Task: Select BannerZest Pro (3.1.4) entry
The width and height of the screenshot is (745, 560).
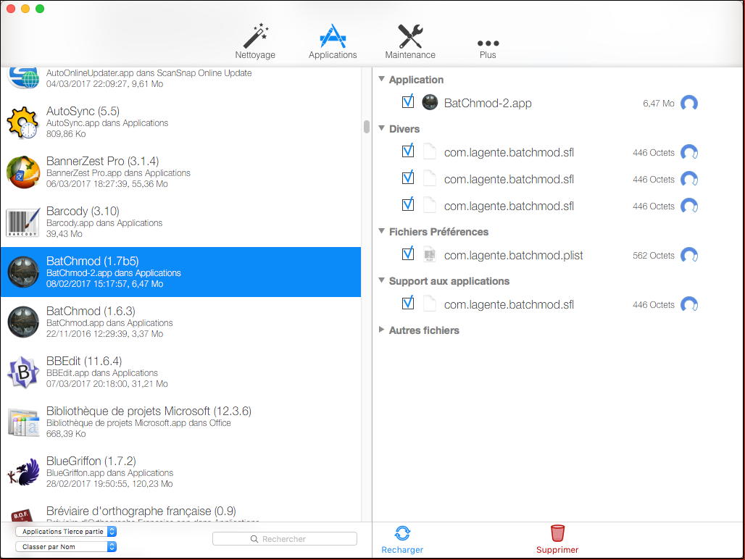Action: (x=180, y=172)
